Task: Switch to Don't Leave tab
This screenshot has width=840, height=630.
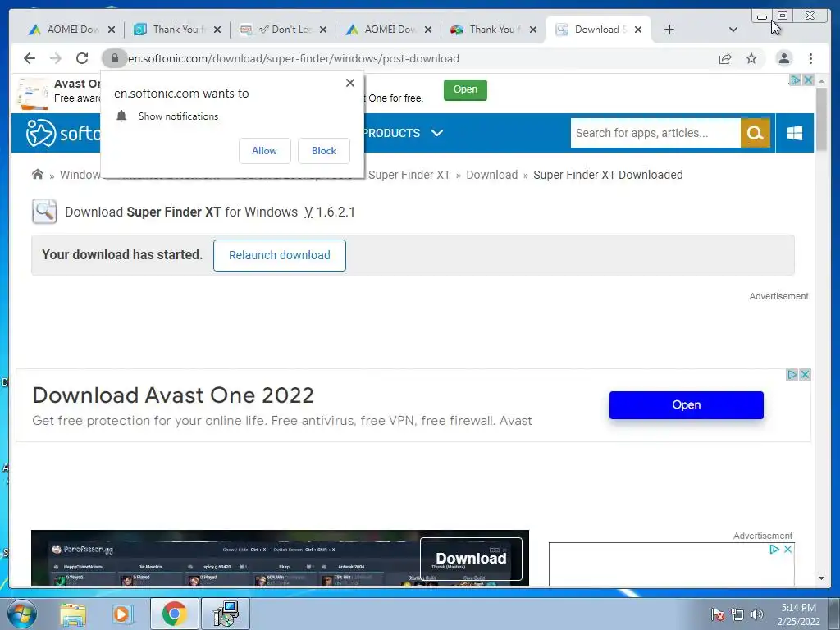Action: 276,30
